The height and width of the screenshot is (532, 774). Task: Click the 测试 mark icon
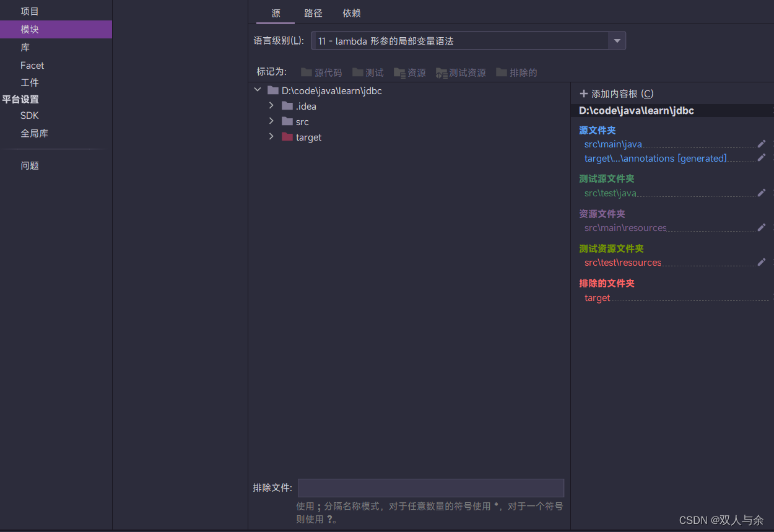[x=359, y=72]
